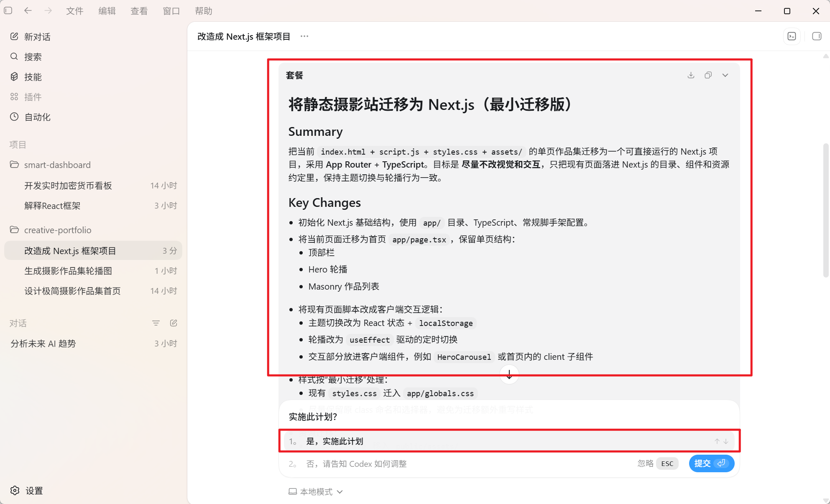Open the 本地模式 dropdown
This screenshot has width=830, height=504.
(316, 492)
